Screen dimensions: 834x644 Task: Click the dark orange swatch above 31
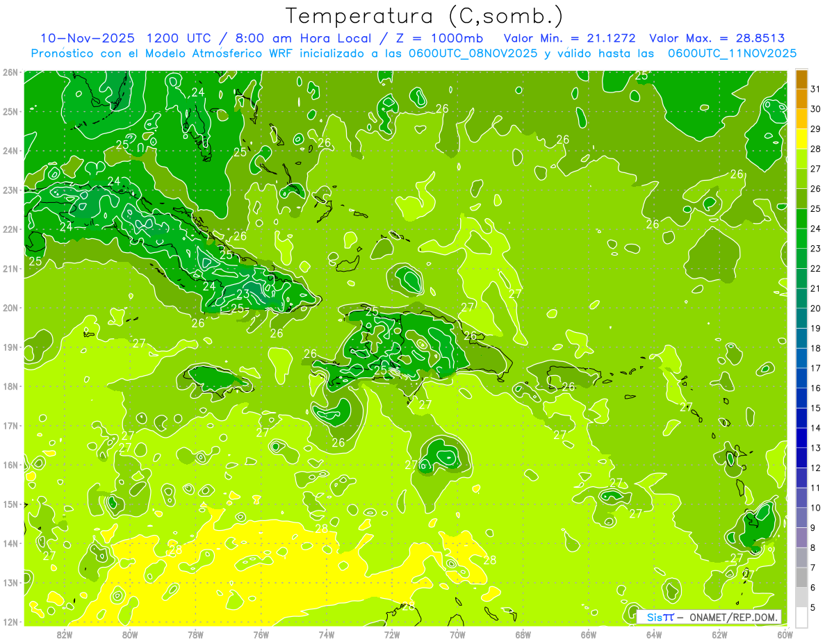[801, 79]
